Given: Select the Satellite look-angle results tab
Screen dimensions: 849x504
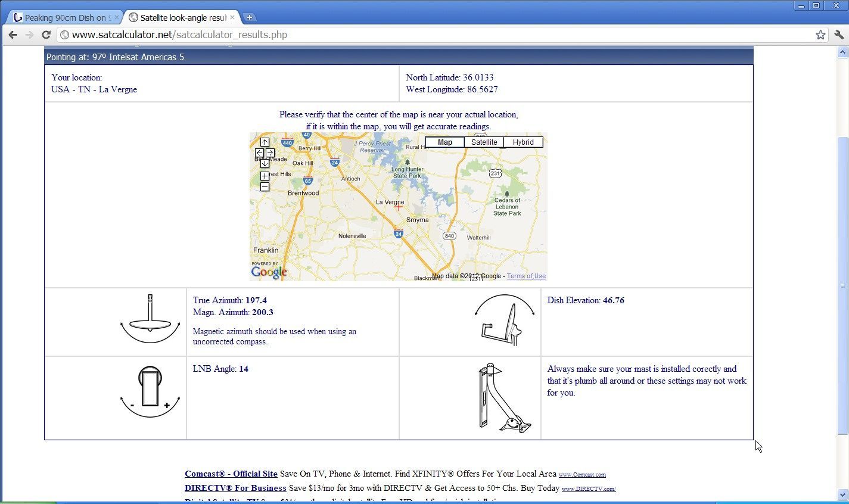Looking at the screenshot, I should click(182, 17).
